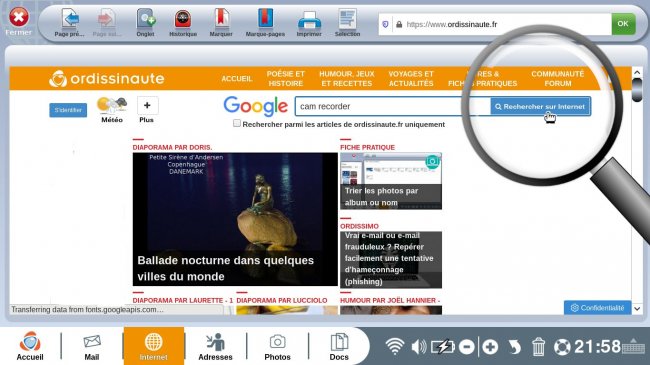Bookmark this page with Marquer
This screenshot has width=650, height=365.
click(221, 23)
